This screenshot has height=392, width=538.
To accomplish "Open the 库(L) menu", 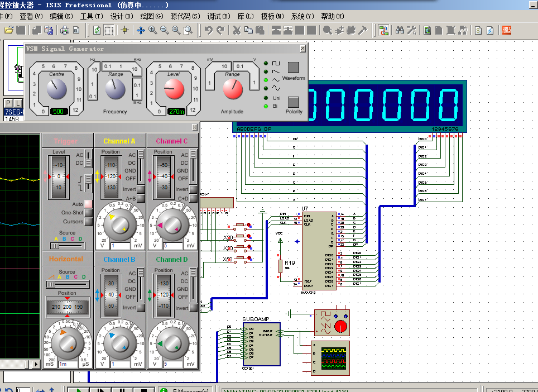I will click(246, 16).
